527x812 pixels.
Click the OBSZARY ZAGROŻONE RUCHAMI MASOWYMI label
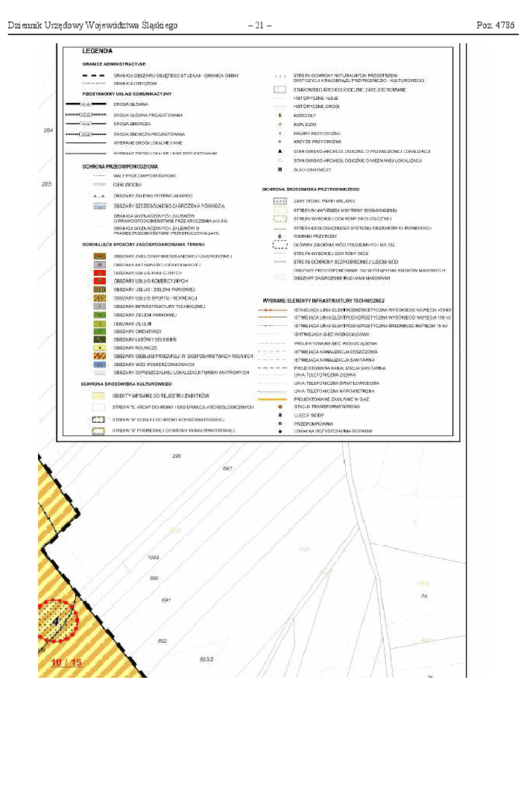(341, 279)
